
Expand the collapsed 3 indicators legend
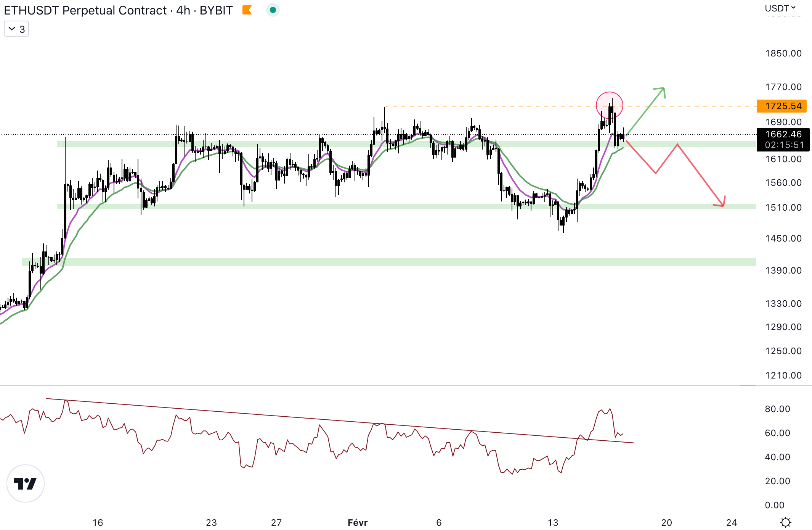point(16,29)
